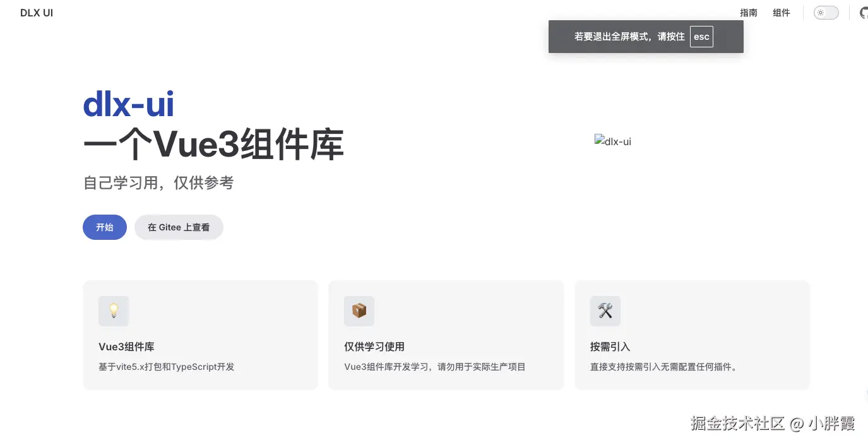Screen dimensions: 868x445
Task: Select the 按需引入 card title
Action: coord(610,347)
